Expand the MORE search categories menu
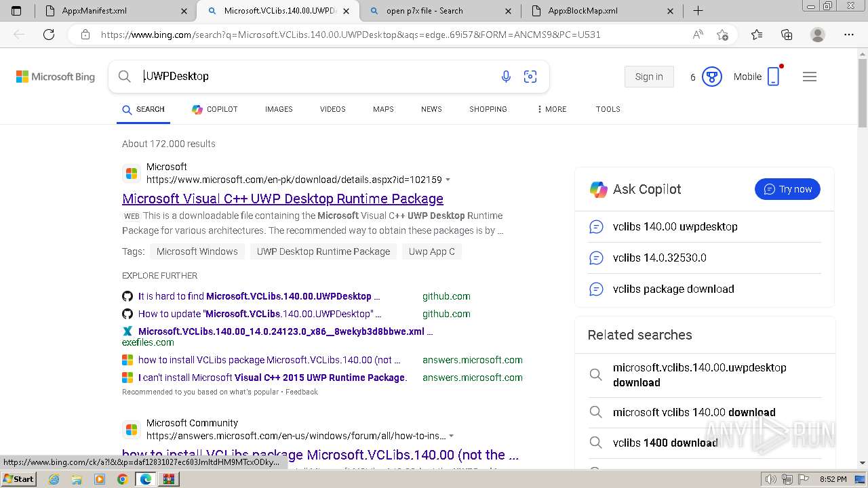 (551, 109)
